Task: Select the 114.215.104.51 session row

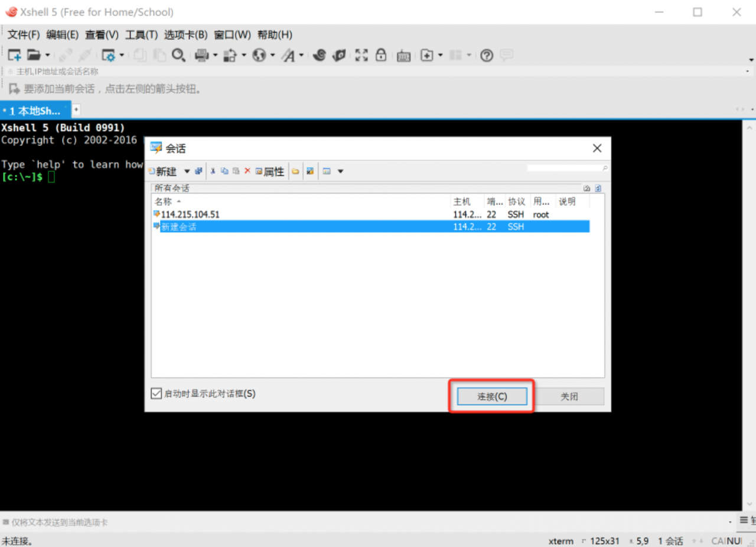Action: [371, 214]
